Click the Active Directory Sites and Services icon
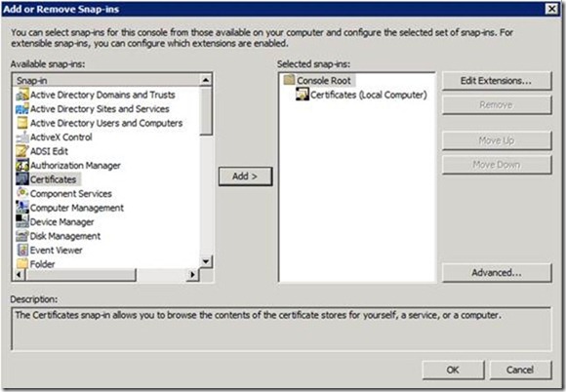 [22, 109]
